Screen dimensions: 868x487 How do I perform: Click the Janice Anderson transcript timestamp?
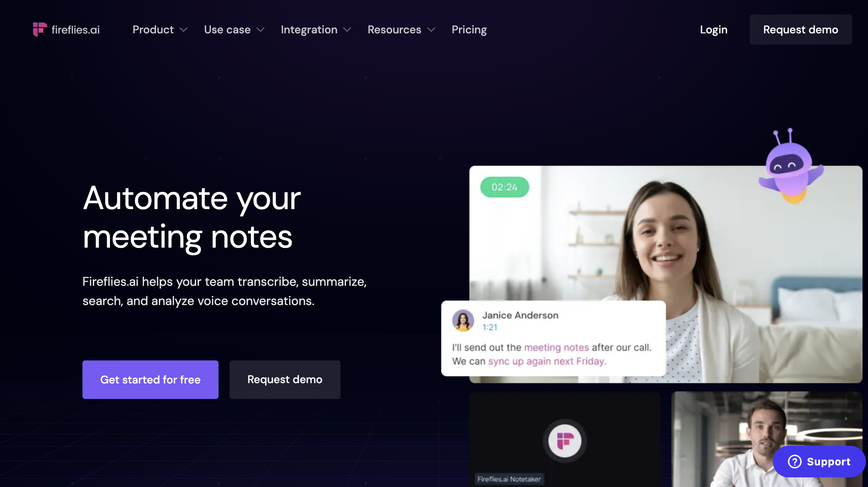[489, 327]
